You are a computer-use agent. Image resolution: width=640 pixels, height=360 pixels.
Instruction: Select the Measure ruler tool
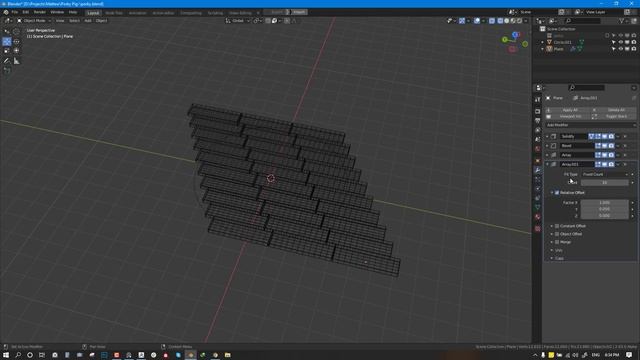(16, 61)
